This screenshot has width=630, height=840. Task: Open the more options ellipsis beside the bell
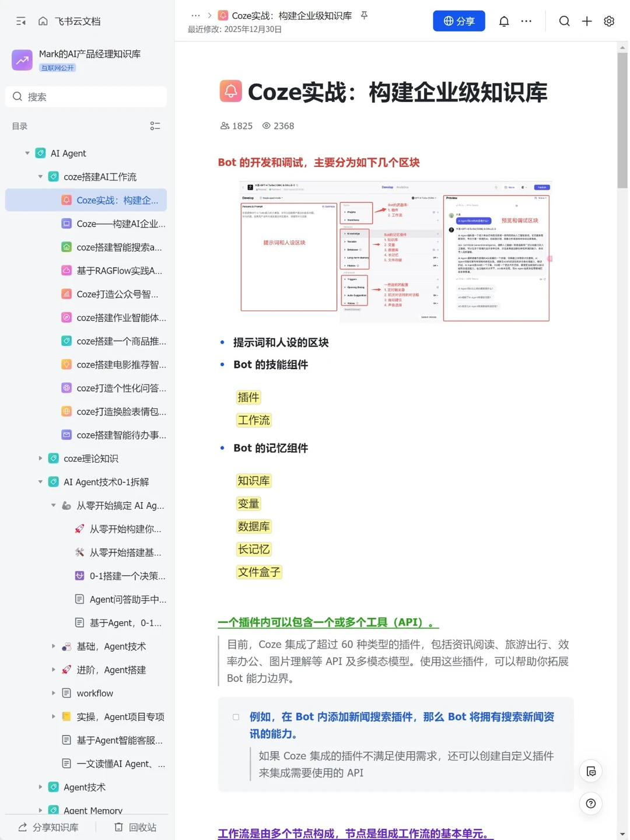point(526,21)
